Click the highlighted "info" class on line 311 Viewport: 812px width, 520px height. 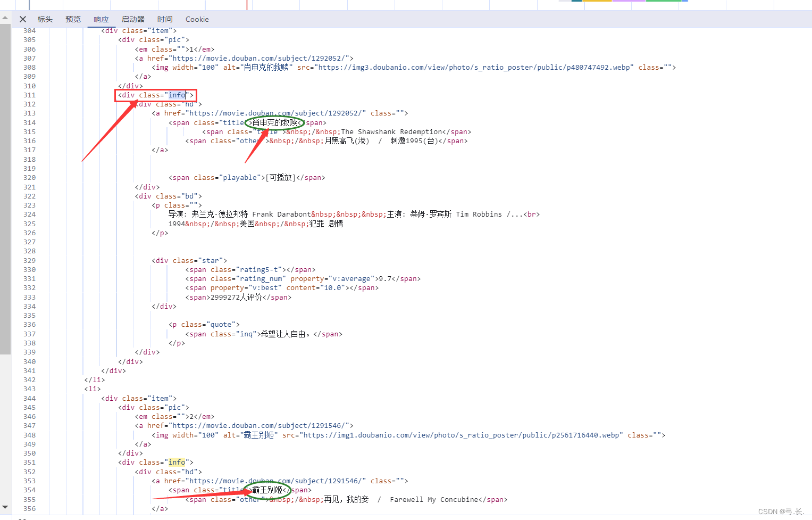177,95
